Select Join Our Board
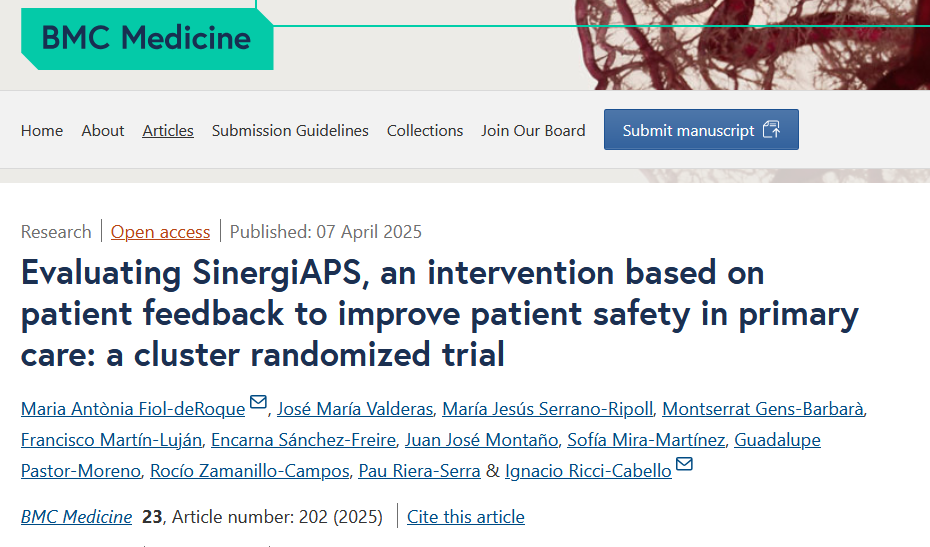 click(x=533, y=130)
